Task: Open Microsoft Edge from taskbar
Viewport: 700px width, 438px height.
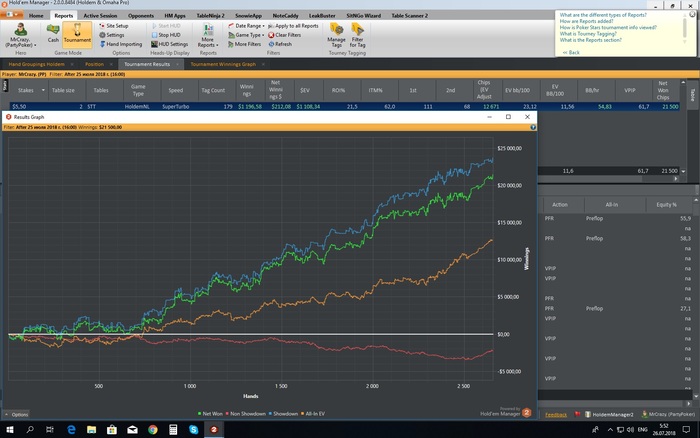Action: [71, 430]
